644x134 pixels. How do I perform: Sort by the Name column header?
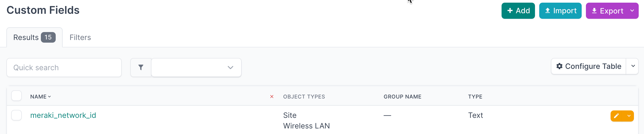point(38,97)
